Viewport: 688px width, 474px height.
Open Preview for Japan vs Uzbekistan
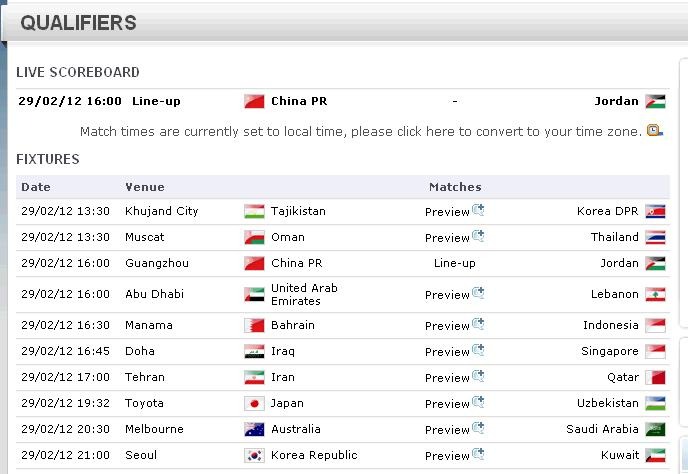click(454, 403)
